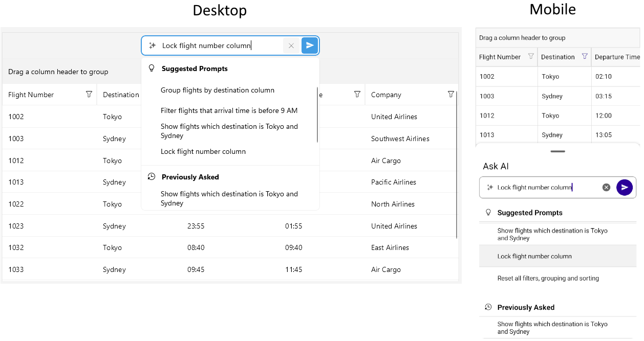Click desktop previously asked Tokyo and Sydney prompt
The image size is (644, 341).
coord(229,198)
